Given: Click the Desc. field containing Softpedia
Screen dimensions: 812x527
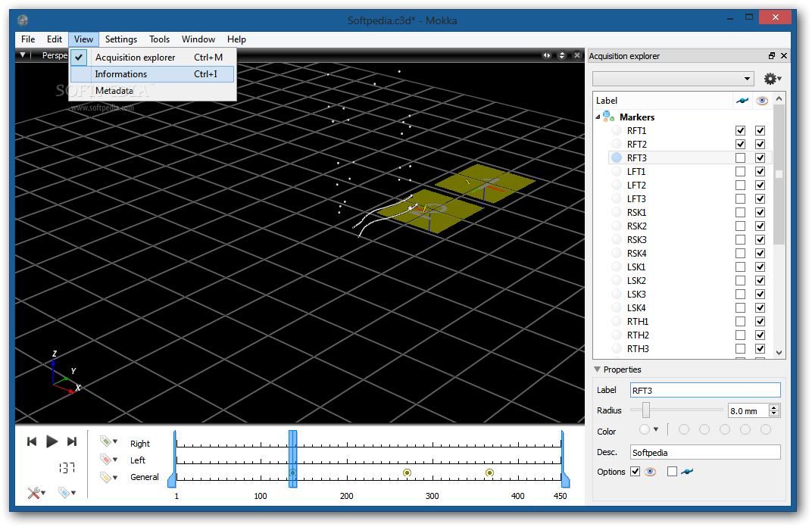Looking at the screenshot, I should click(705, 452).
